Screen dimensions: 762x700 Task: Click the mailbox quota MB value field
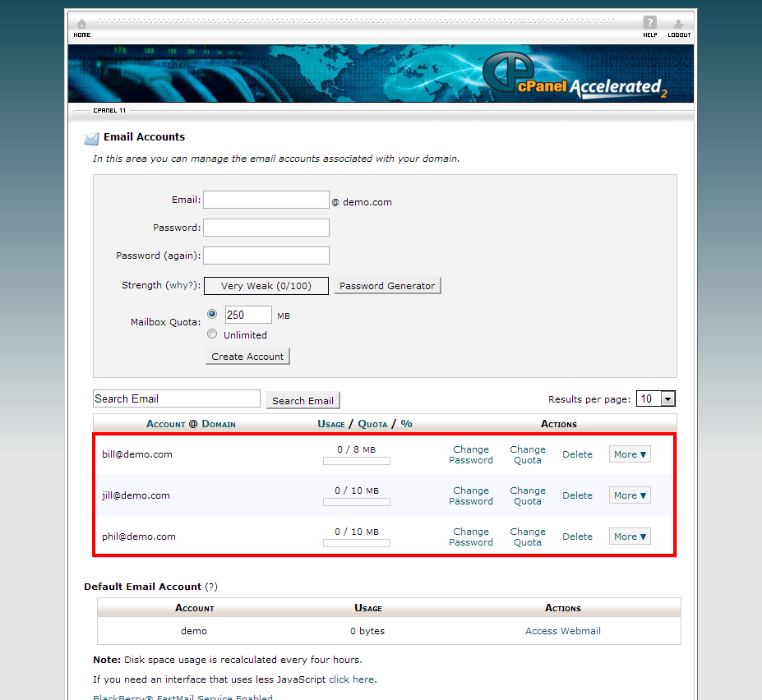coord(248,315)
